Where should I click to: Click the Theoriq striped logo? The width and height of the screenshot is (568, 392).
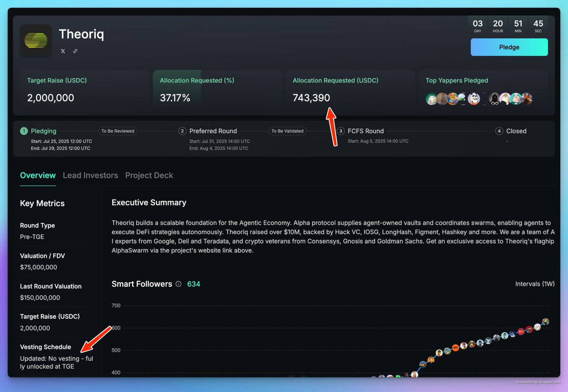click(35, 41)
